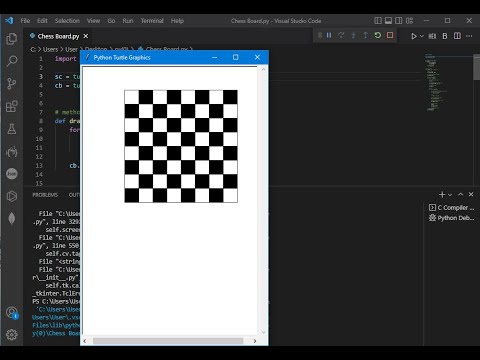Create a new terminal with plus icon
The width and height of the screenshot is (480, 360).
tap(442, 194)
